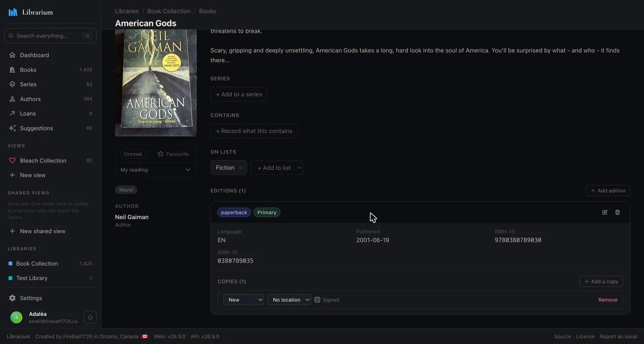Click the power logout icon

[x=90, y=317]
